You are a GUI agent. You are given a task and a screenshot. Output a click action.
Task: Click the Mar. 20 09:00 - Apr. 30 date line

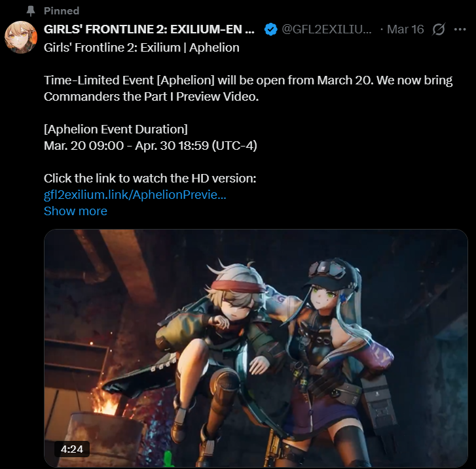coord(151,146)
